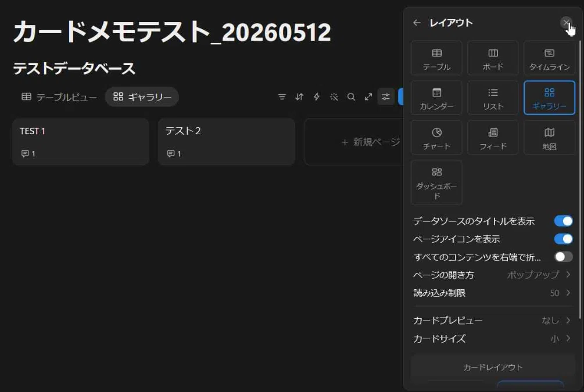
Task: Open 読み込み制限 setting
Action: click(492, 293)
